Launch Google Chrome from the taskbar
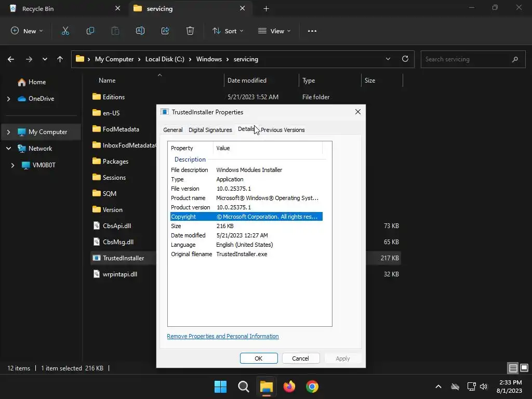The width and height of the screenshot is (532, 399). pyautogui.click(x=312, y=387)
